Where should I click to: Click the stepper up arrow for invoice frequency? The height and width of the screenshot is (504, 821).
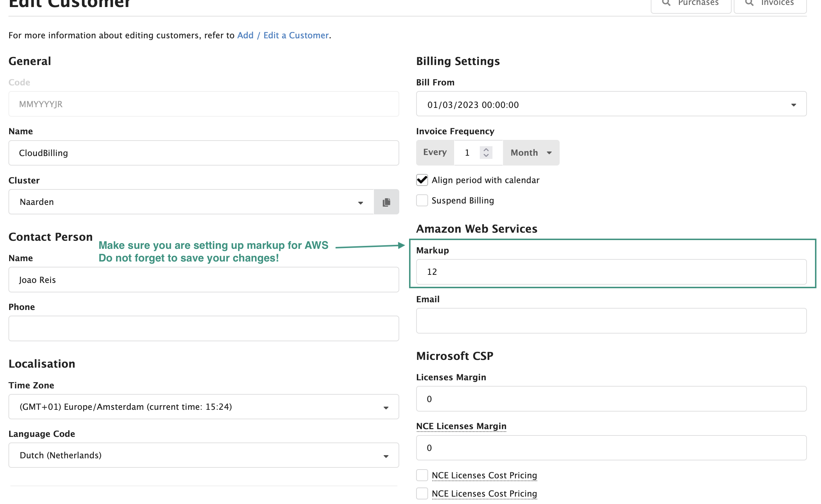point(486,149)
